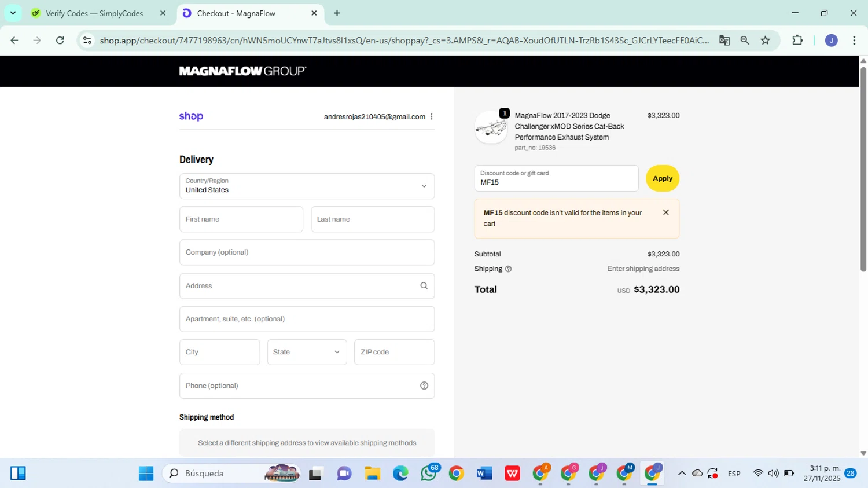The width and height of the screenshot is (868, 488).
Task: Open the widgets panel icon on the taskbar
Action: click(x=18, y=474)
